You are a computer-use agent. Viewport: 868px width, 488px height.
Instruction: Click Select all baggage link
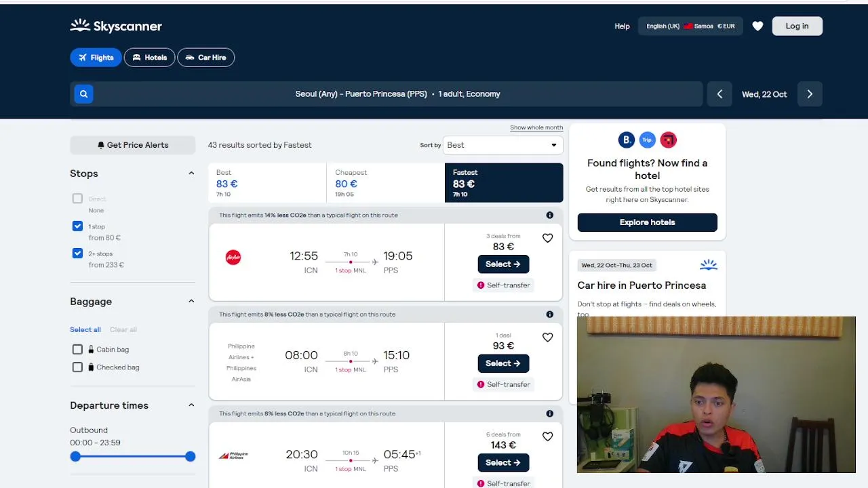point(85,329)
